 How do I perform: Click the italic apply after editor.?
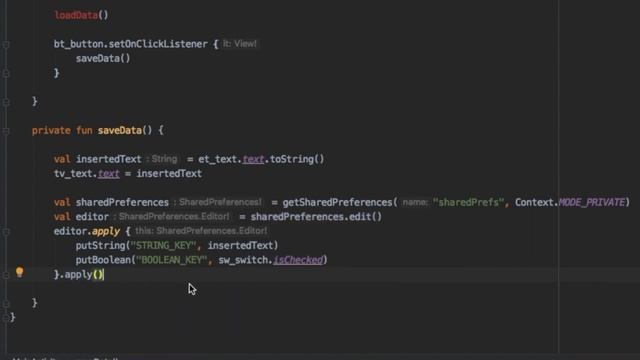106,231
